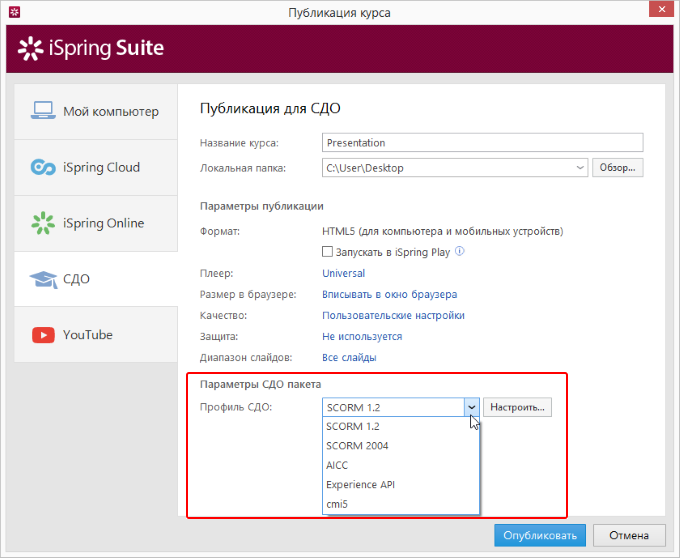Choose SCORM 1.2 from the list

coord(401,427)
